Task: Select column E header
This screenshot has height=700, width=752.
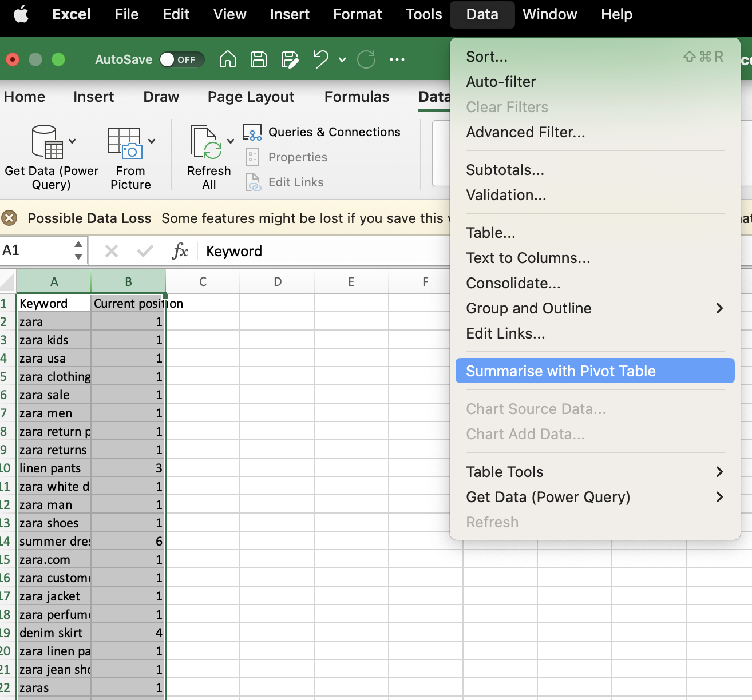Action: [x=351, y=281]
